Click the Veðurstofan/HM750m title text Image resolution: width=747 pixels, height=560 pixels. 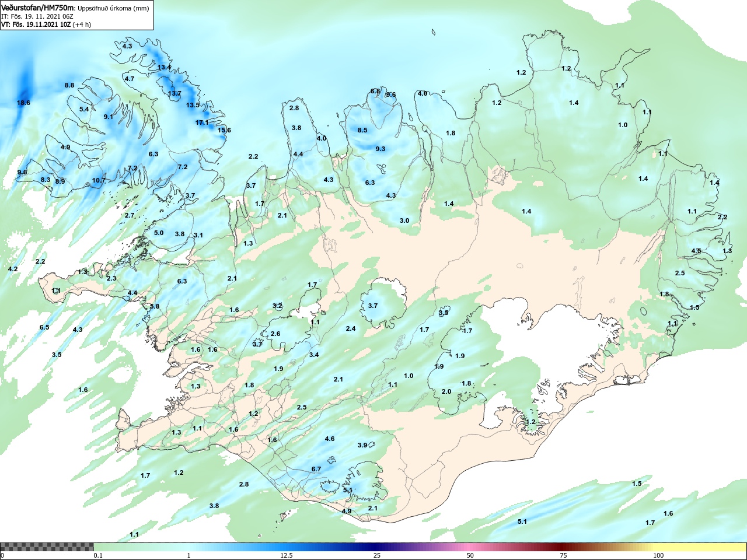coord(38,8)
